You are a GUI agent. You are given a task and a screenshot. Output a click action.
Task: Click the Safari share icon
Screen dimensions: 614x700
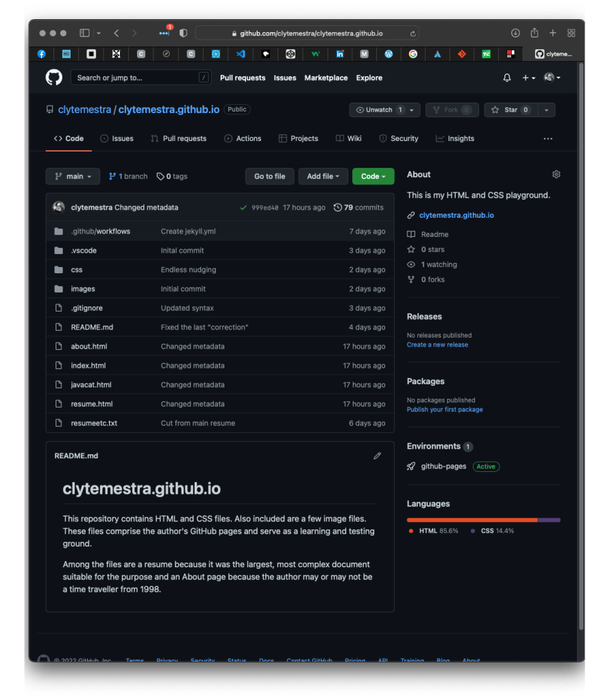(535, 33)
